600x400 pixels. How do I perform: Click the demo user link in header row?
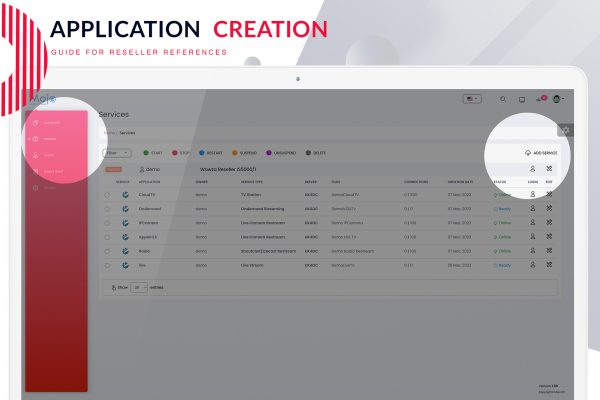point(150,169)
